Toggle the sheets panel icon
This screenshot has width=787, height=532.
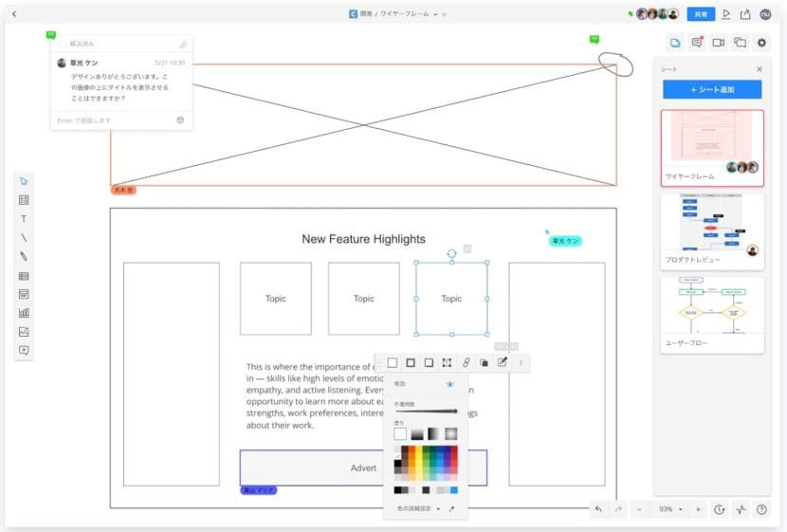[675, 43]
